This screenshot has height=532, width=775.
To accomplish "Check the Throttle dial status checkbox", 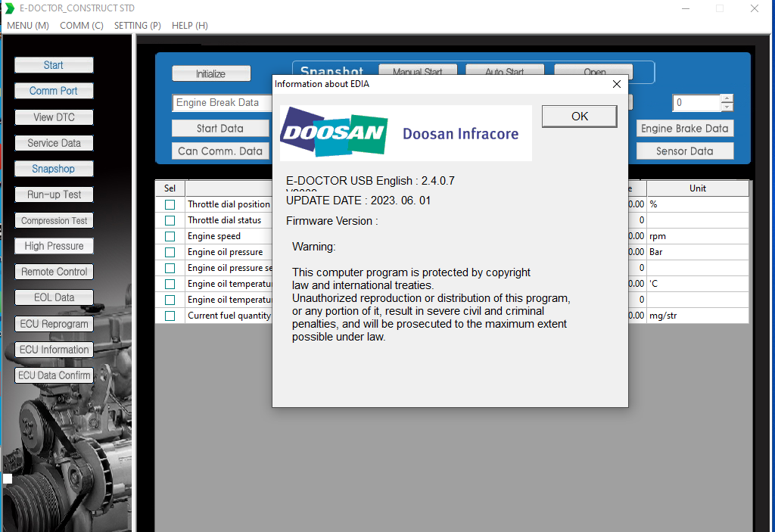I will click(170, 220).
